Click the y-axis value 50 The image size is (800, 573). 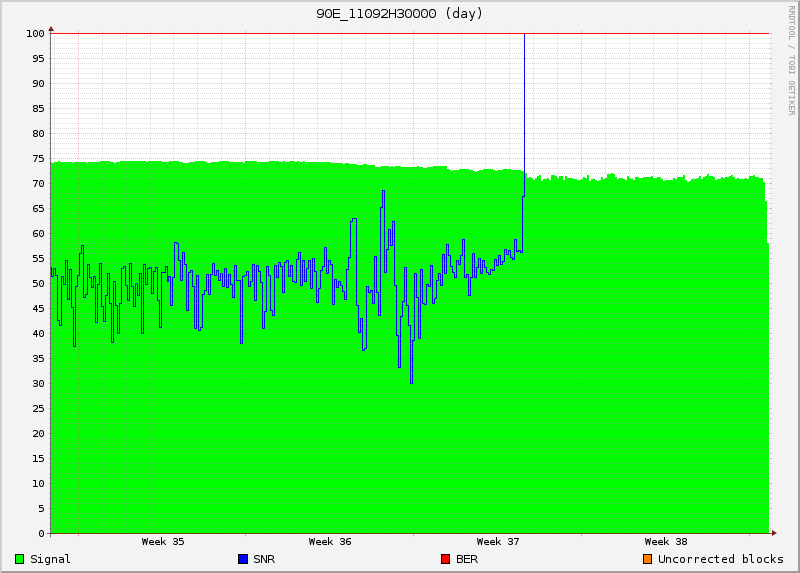38,284
